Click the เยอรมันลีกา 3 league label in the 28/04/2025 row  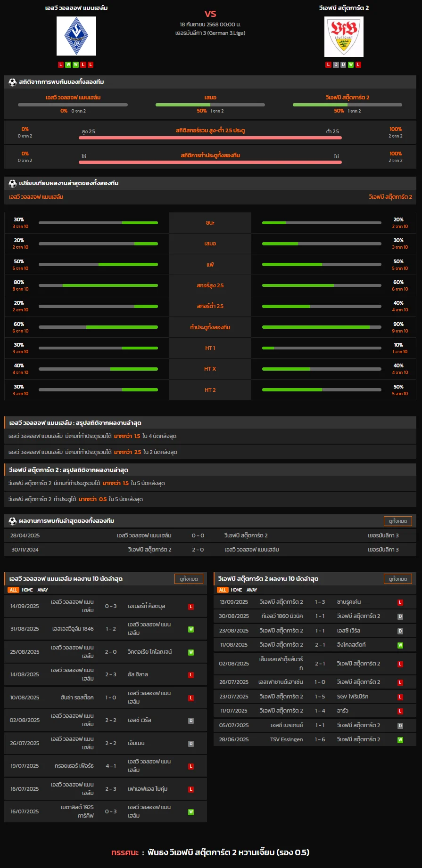point(383,535)
